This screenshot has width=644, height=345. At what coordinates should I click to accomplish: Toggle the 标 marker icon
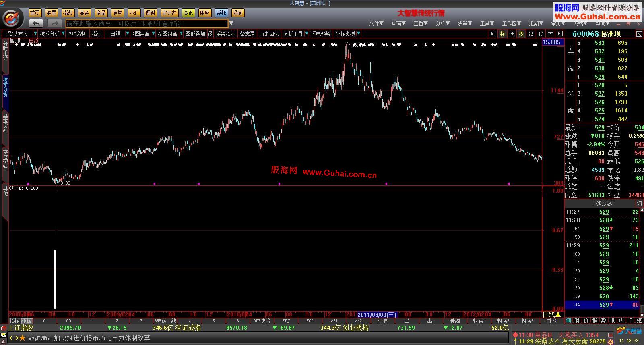point(502,34)
